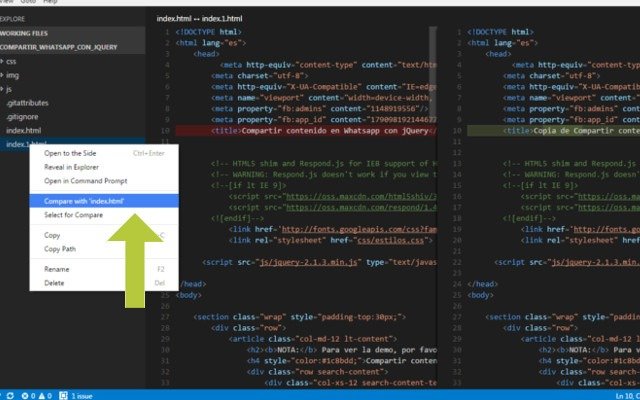The width and height of the screenshot is (640, 400).
Task: Click js/jquery-2.1.3.min.js link in left editor
Action: tap(308, 262)
